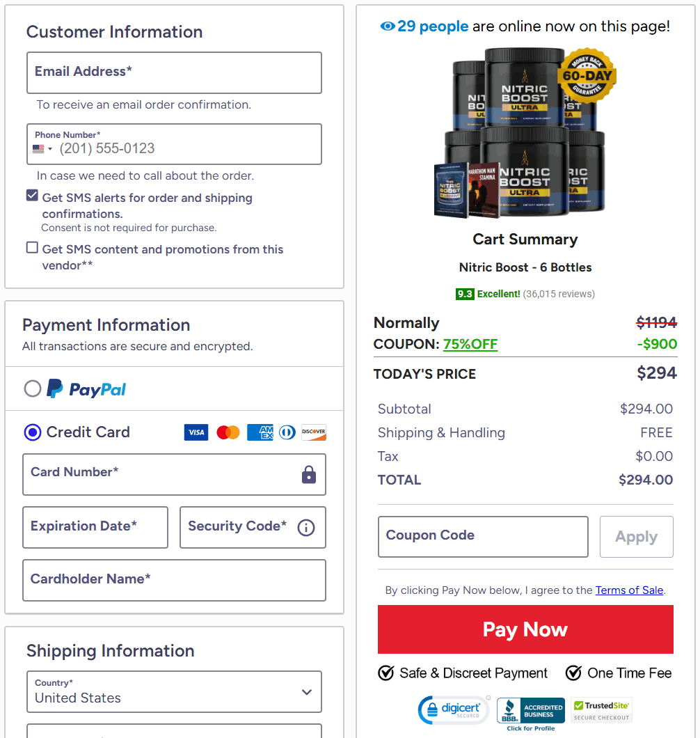
Task: Click the Discover card icon
Action: 314,432
